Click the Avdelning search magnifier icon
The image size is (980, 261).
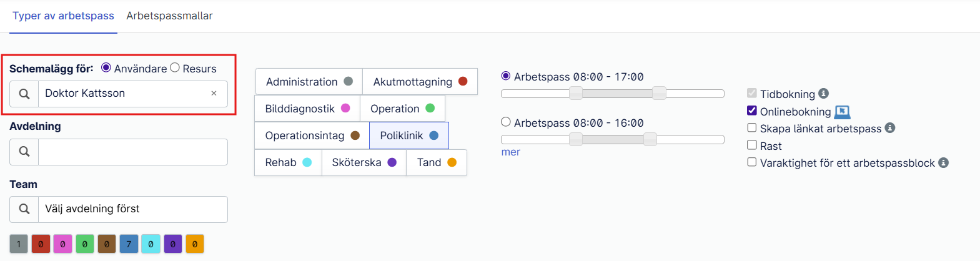pyautogui.click(x=24, y=152)
